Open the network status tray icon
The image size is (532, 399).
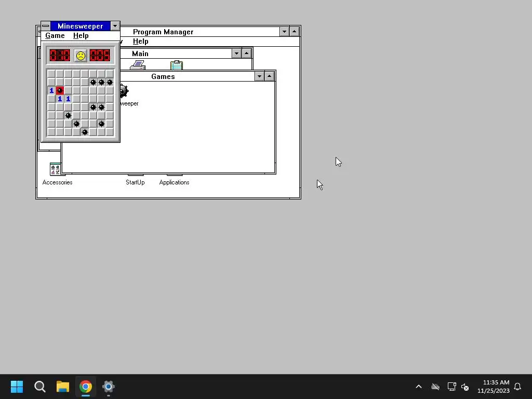pyautogui.click(x=451, y=387)
